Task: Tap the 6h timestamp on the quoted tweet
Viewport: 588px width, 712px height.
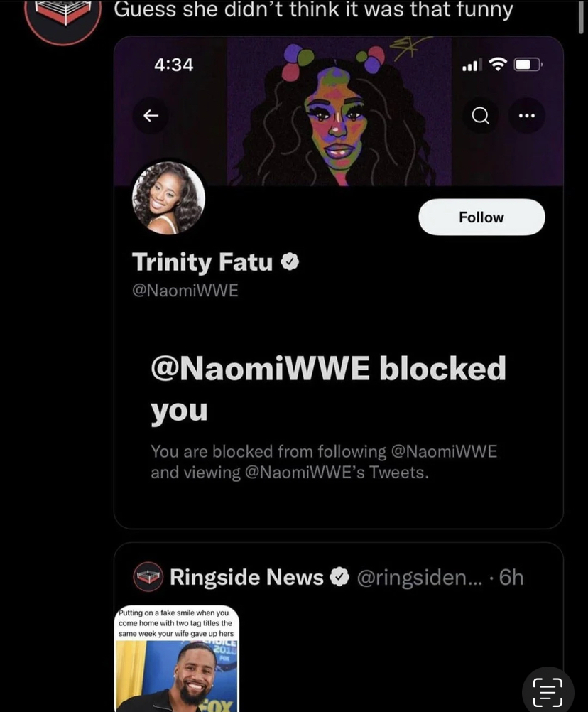Action: tap(511, 577)
